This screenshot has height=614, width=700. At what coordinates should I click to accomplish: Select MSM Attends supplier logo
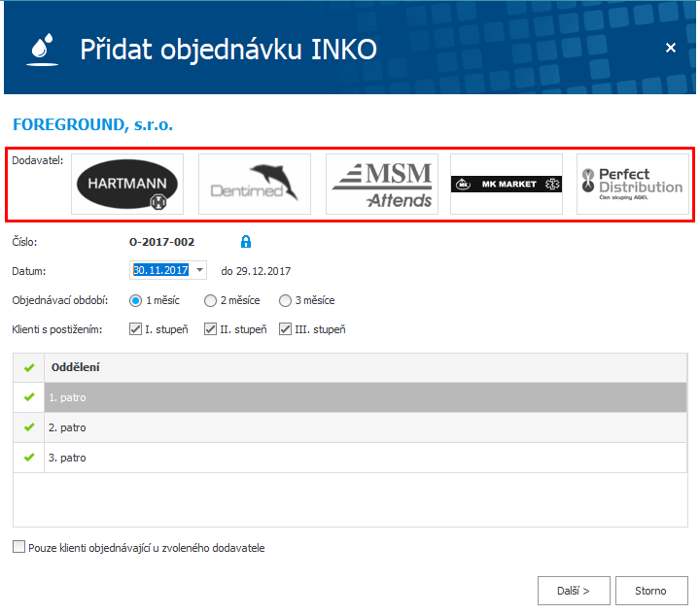[382, 184]
